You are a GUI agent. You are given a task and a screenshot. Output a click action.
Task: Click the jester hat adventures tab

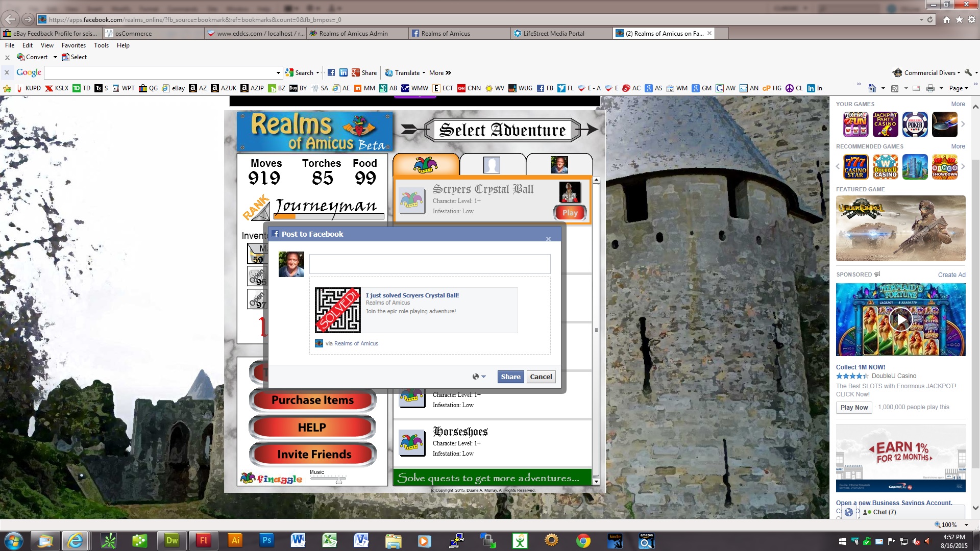426,165
